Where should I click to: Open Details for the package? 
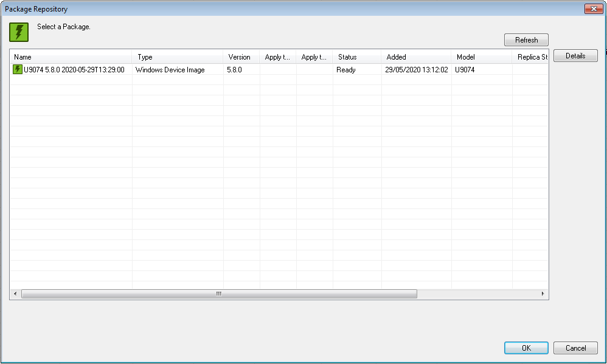pos(575,56)
